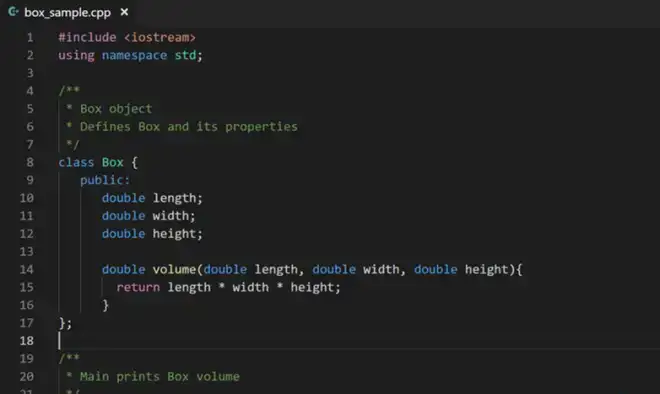660x394 pixels.
Task: Close the box_sample.cpp tab
Action: (x=124, y=12)
